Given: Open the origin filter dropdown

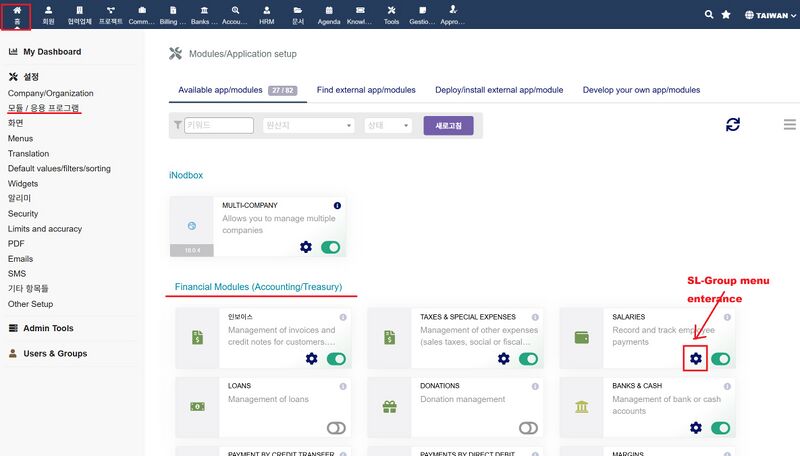Looking at the screenshot, I should point(309,125).
